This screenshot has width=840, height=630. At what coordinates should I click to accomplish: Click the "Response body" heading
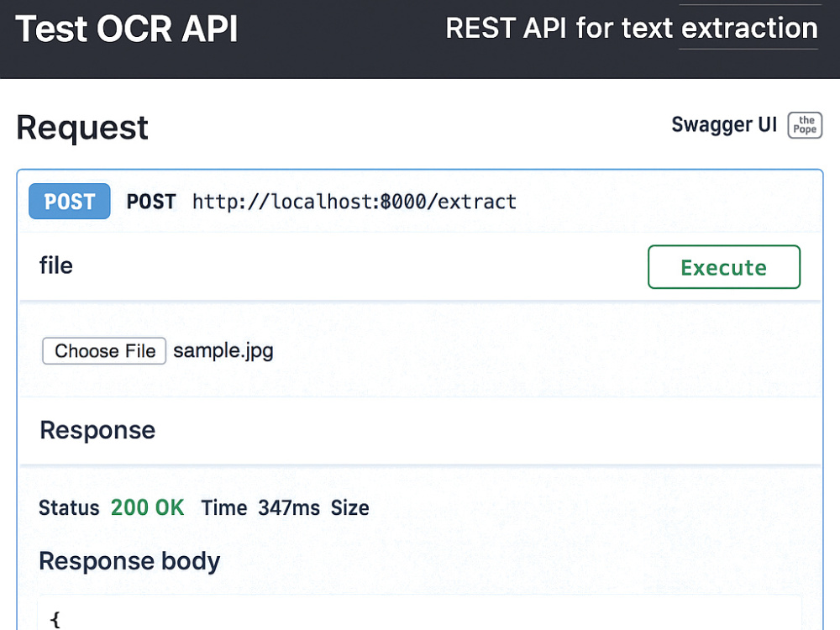coord(129,562)
